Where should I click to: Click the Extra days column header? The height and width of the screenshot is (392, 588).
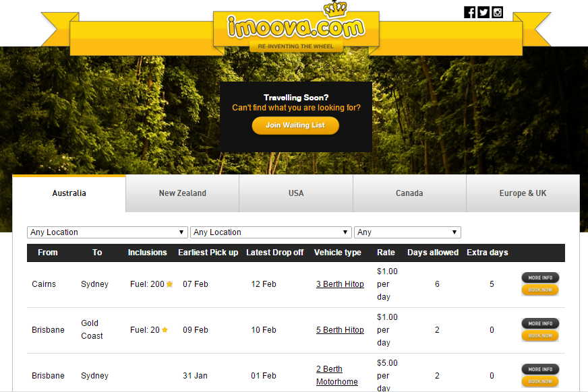click(x=488, y=253)
